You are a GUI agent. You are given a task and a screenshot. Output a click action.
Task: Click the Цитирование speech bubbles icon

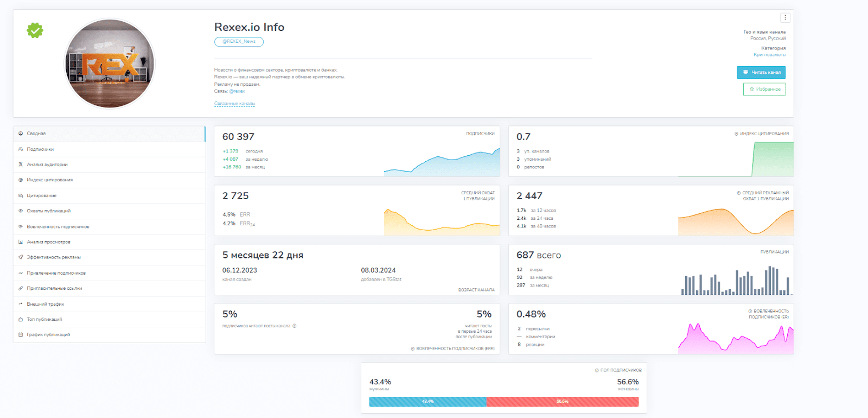tap(21, 195)
